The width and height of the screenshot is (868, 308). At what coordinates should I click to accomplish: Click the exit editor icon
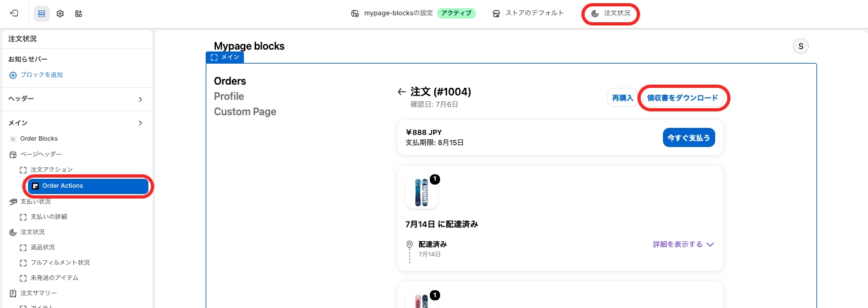pos(14,13)
